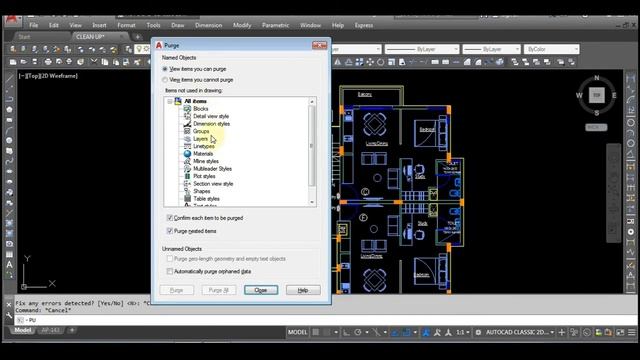
Task: Open the Dimension menu
Action: (x=209, y=25)
